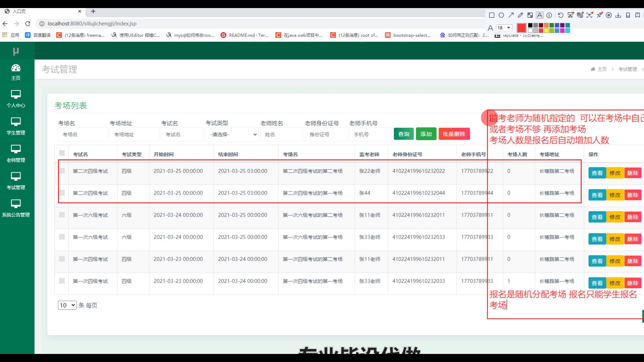Select the arrow drawing tool
The height and width of the screenshot is (362, 644).
click(511, 15)
